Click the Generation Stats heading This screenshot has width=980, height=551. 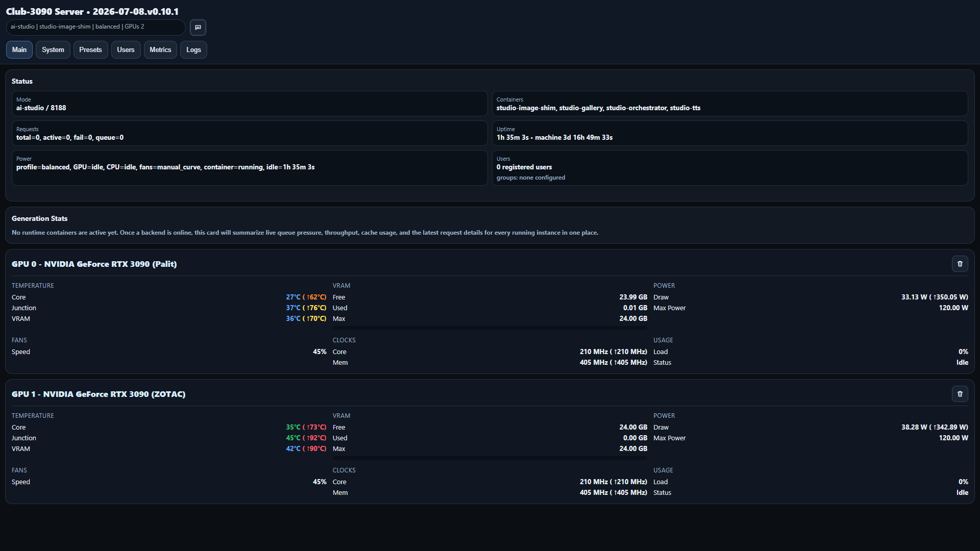(x=40, y=218)
